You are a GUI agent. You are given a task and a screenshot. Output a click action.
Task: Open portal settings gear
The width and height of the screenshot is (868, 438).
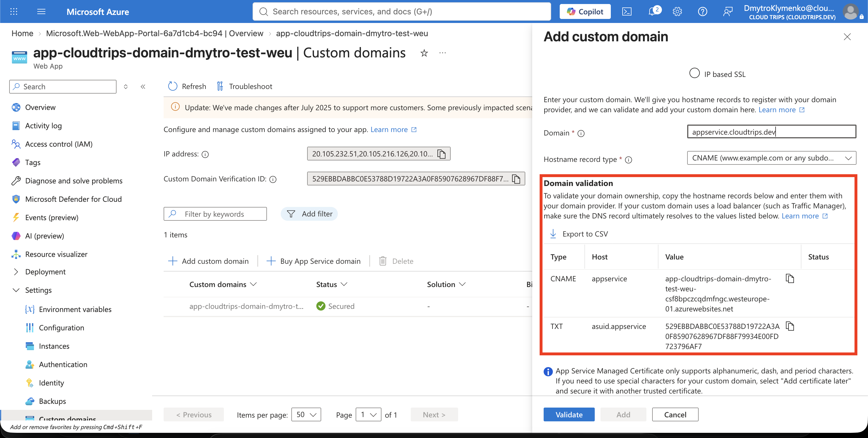point(677,12)
